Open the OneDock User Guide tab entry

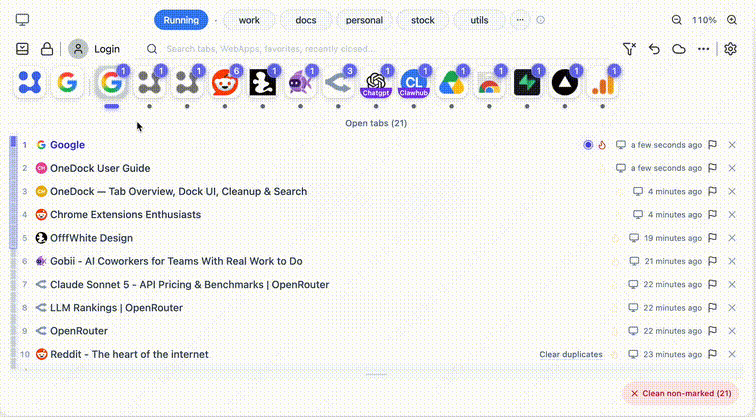pos(100,168)
